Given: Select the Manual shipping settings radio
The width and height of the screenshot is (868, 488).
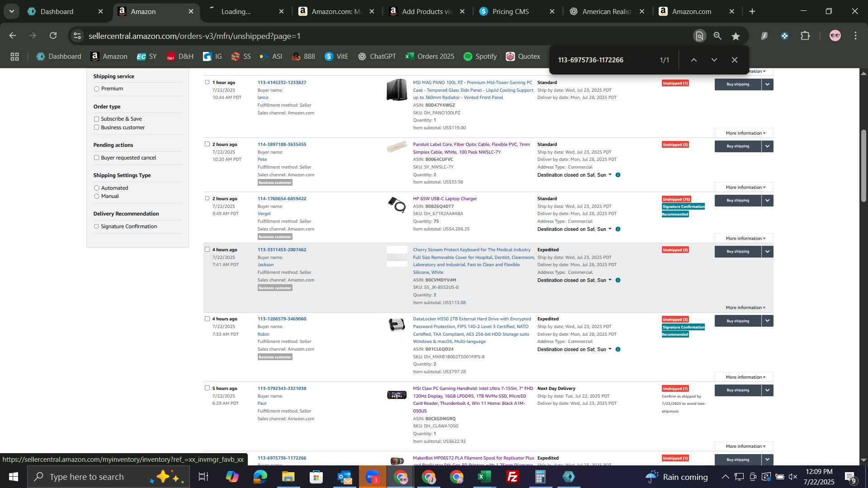Looking at the screenshot, I should [x=96, y=196].
